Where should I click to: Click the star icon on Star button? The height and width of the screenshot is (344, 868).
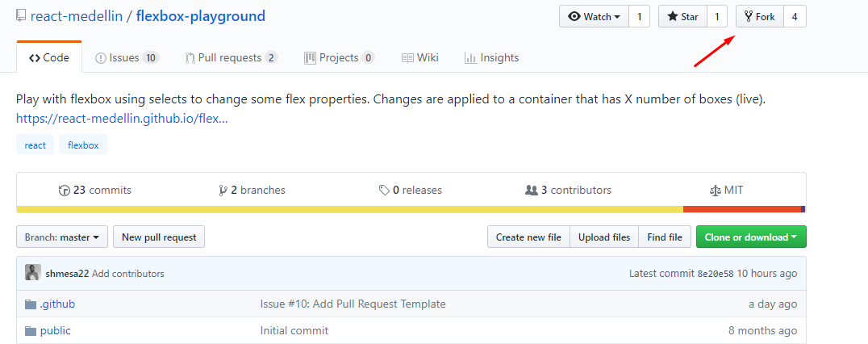click(673, 17)
